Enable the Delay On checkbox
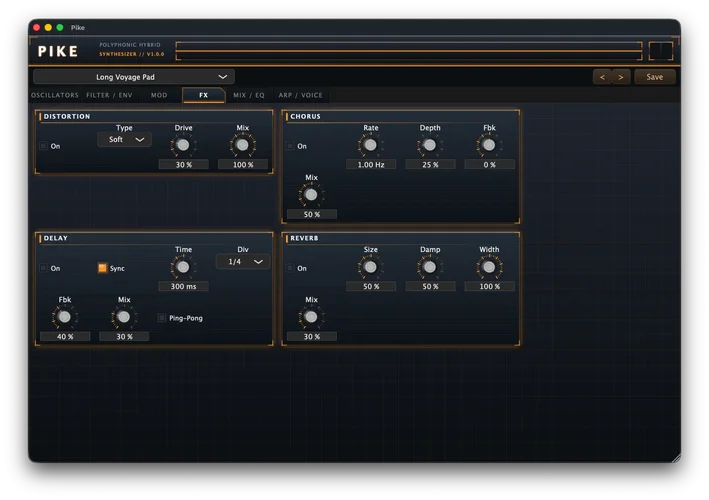 click(43, 268)
